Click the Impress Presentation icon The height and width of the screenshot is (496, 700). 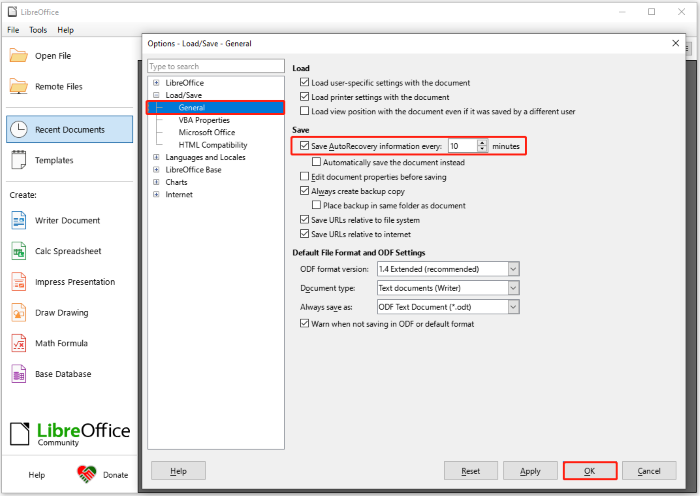pyautogui.click(x=19, y=282)
